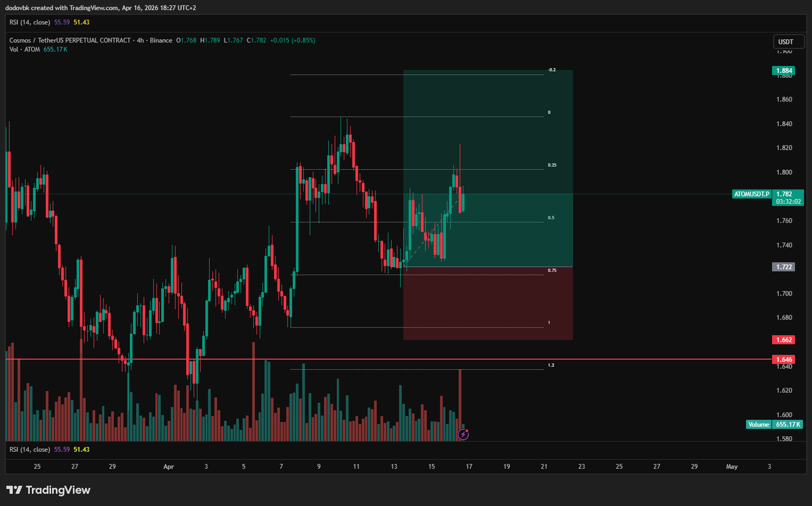Click the Cosmos / TetherUS PERPETUAL CONTRACT title
The image size is (812, 506).
tap(70, 40)
